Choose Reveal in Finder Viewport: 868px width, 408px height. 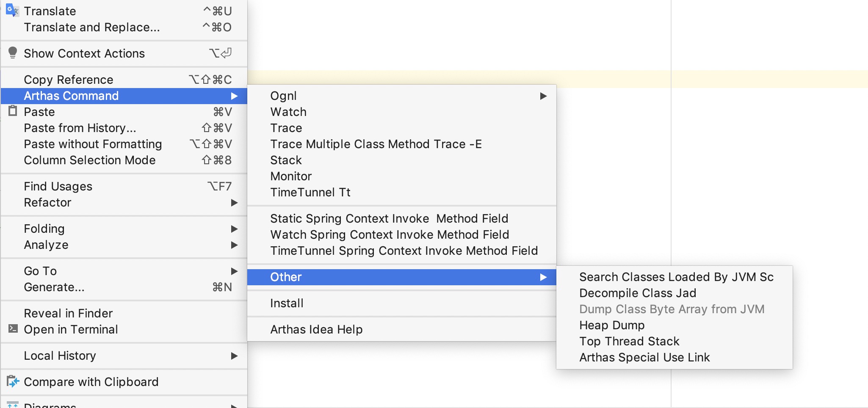tap(124, 313)
